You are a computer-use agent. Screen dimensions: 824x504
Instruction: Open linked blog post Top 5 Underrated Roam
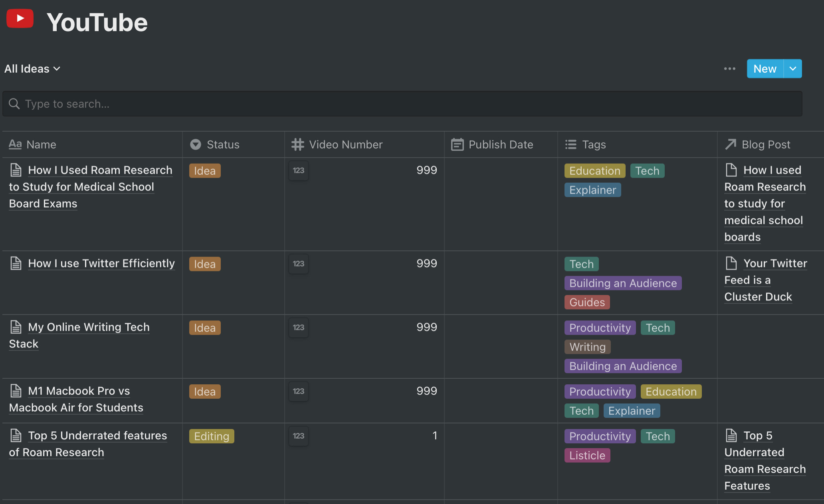tap(765, 461)
